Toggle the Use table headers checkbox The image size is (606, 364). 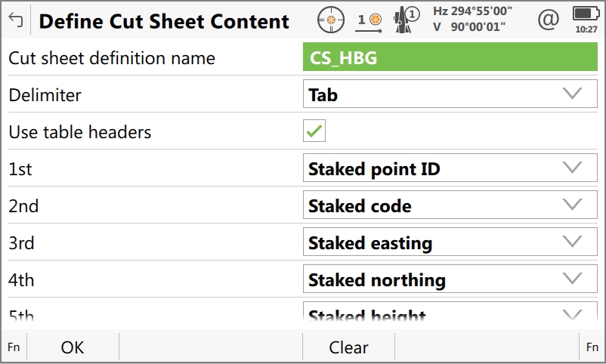tap(314, 131)
